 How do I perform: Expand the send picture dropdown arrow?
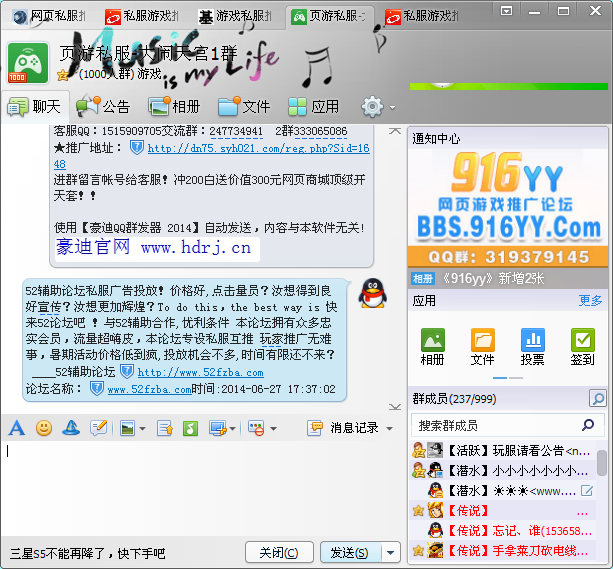(x=143, y=429)
